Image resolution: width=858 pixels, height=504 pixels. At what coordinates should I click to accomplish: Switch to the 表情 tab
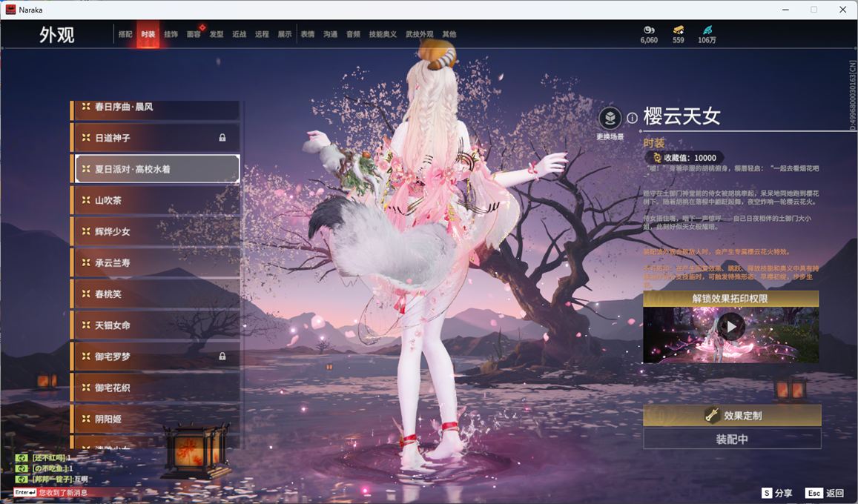308,34
